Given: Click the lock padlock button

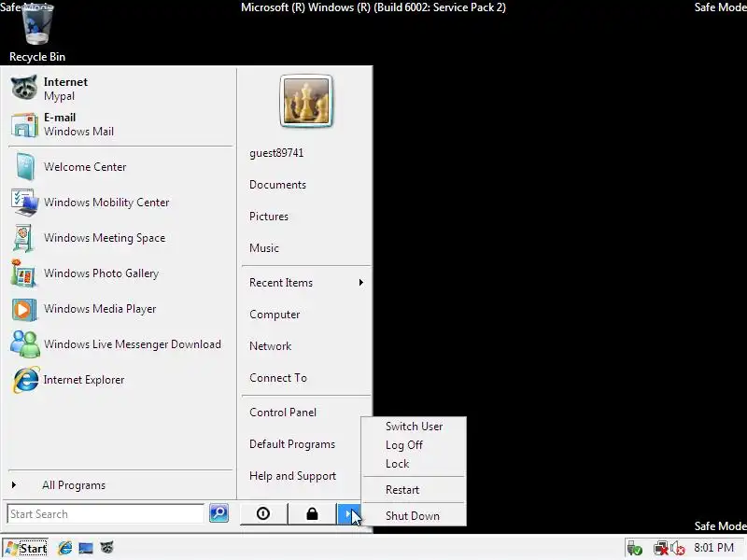Looking at the screenshot, I should pyautogui.click(x=312, y=513).
